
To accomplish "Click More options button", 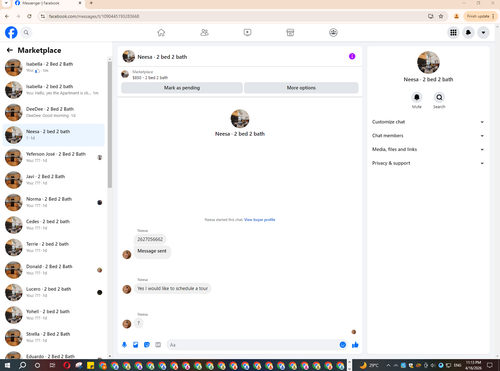I will 301,88.
